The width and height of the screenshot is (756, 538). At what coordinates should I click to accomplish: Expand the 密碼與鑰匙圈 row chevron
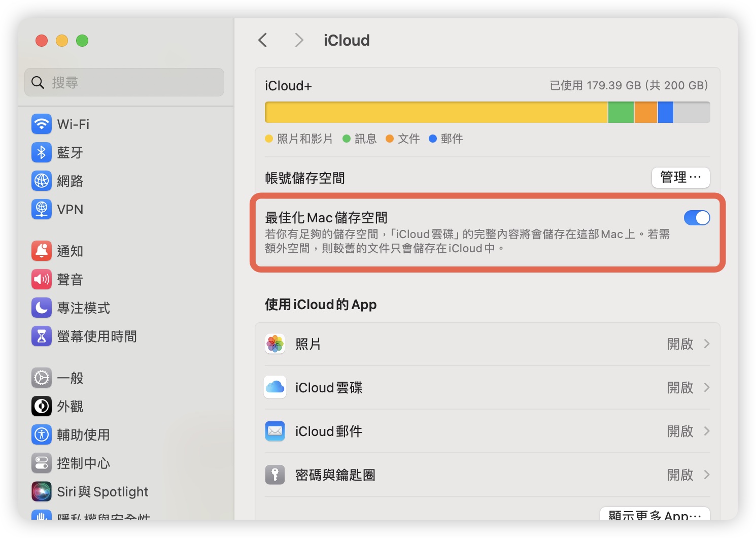[x=707, y=475]
